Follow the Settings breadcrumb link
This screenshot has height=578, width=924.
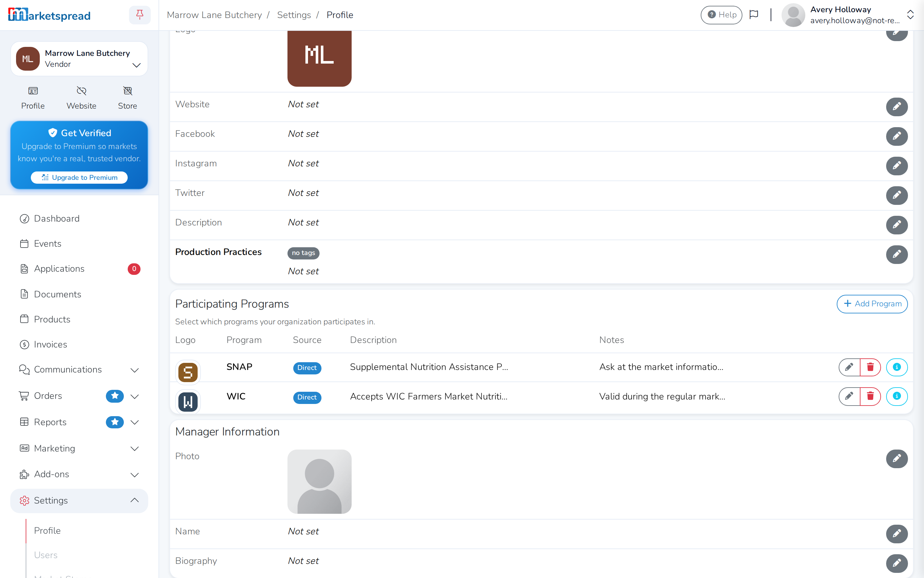click(294, 15)
